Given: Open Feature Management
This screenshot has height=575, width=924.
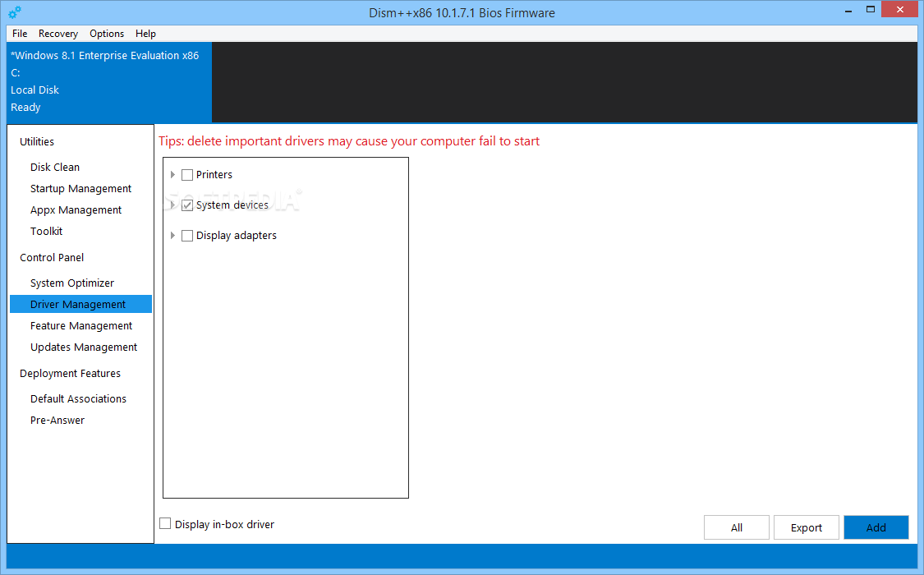Looking at the screenshot, I should [81, 326].
